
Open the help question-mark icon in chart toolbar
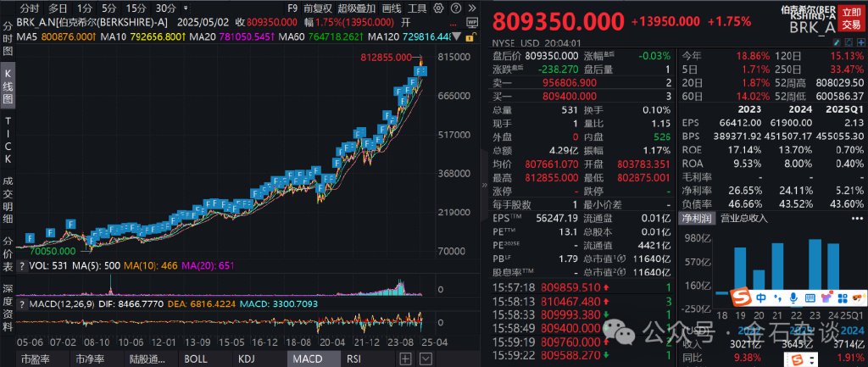[x=454, y=8]
